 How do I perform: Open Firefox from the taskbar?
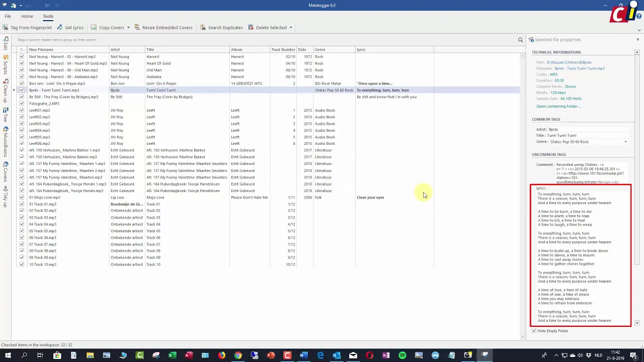(x=221, y=356)
